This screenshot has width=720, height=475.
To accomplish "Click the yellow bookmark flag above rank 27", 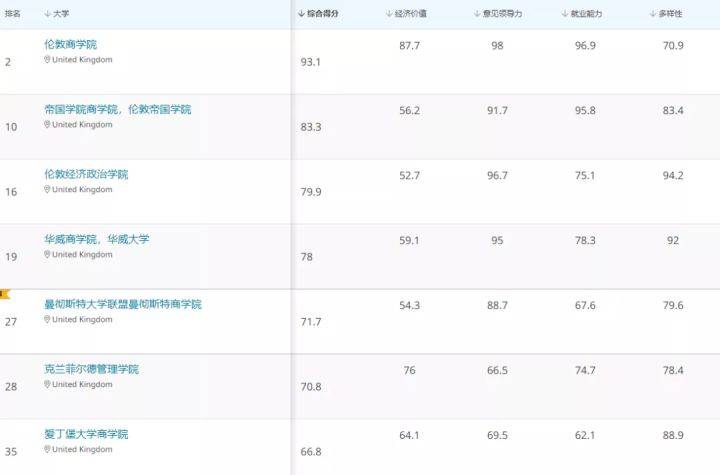I will tap(5, 294).
